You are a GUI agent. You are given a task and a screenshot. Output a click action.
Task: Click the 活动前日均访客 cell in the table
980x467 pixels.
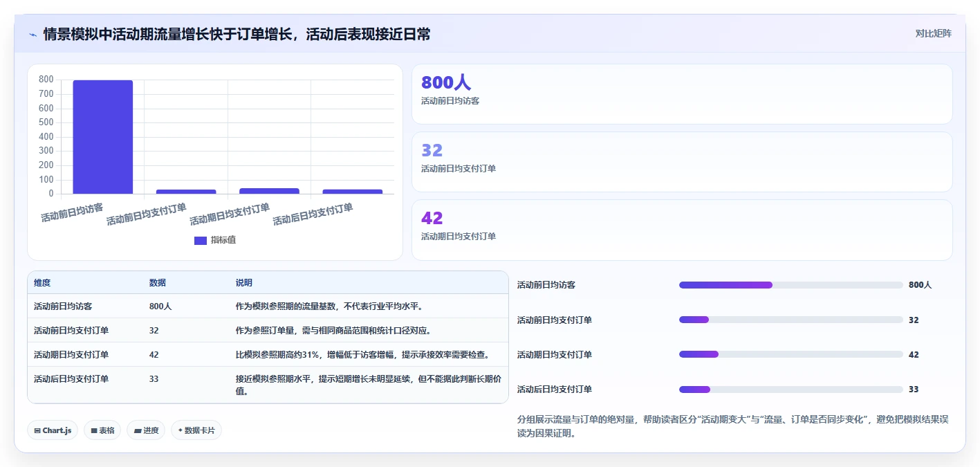[63, 306]
